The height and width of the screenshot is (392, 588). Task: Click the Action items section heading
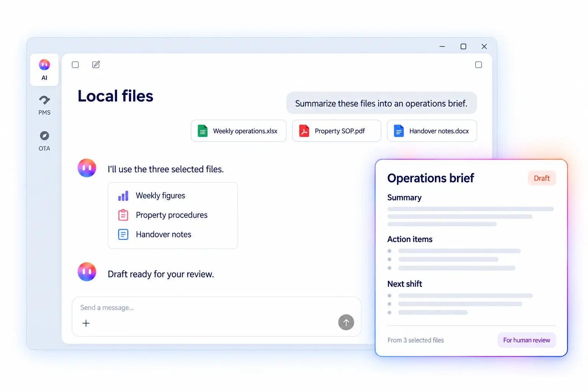[x=410, y=239]
